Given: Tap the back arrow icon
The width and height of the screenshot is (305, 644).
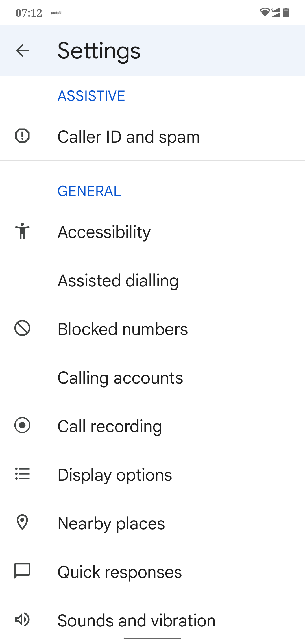Looking at the screenshot, I should [22, 51].
